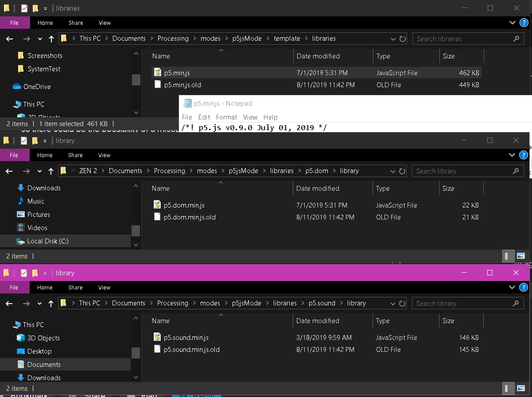Navigate to ZEN 2 in address bar
532x397 pixels.
point(88,171)
